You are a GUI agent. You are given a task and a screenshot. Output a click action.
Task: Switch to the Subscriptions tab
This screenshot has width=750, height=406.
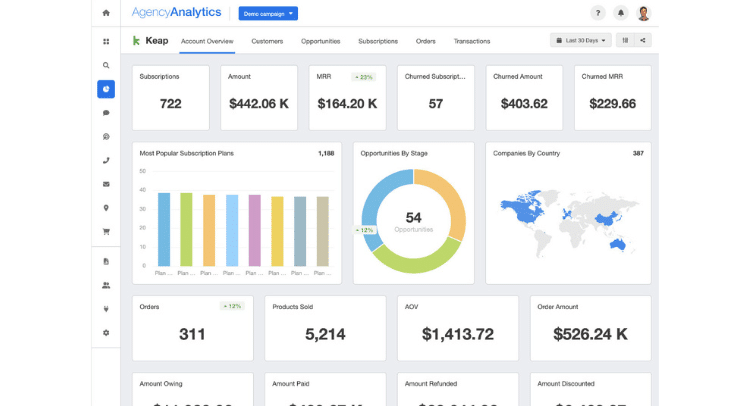378,41
